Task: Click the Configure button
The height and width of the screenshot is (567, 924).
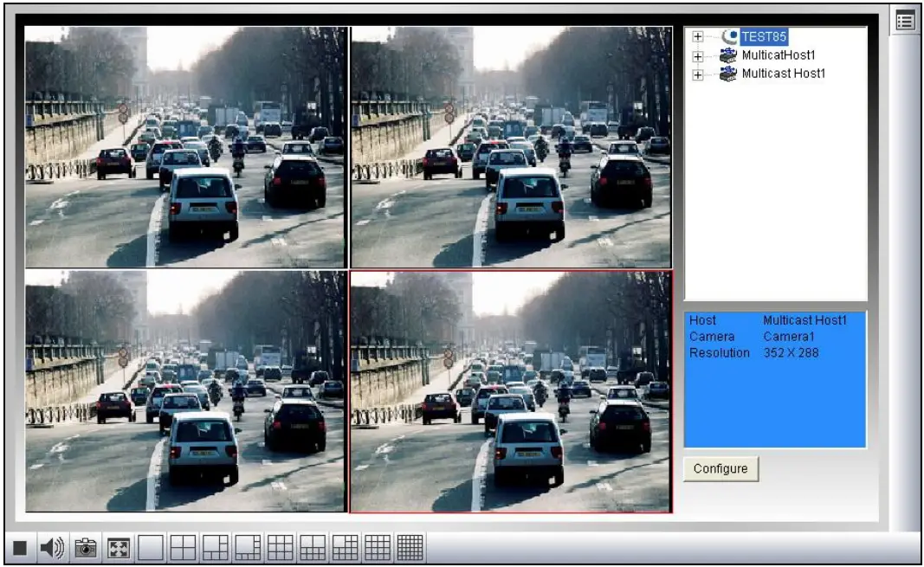Action: coord(721,467)
